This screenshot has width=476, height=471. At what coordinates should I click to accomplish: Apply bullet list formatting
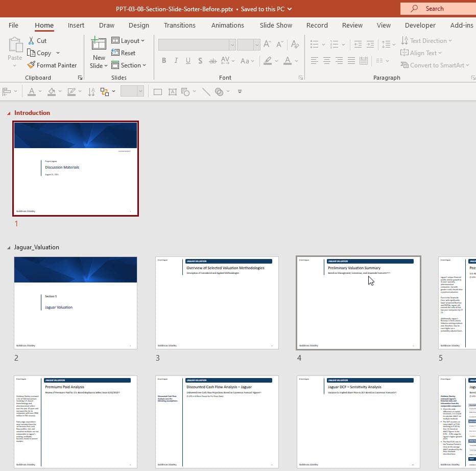tap(314, 44)
